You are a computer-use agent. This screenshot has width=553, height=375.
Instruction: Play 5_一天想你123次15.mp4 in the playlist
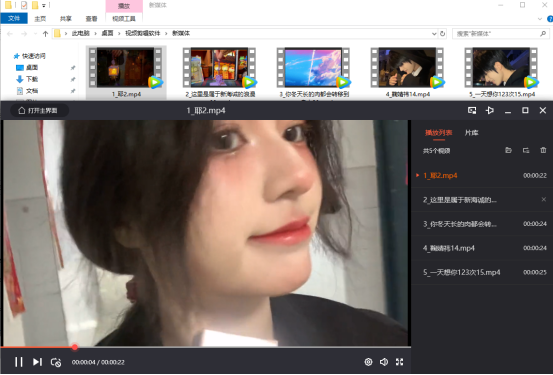[x=482, y=272]
